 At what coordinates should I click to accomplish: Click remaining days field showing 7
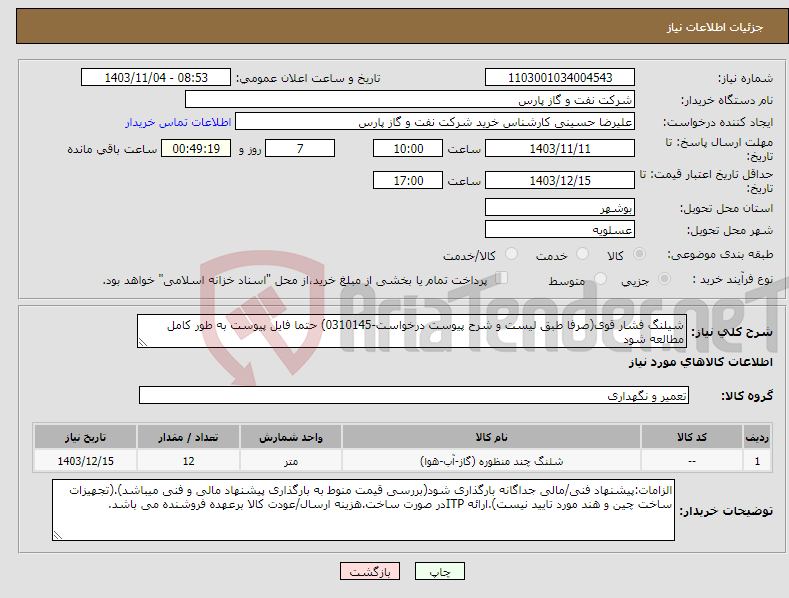[x=300, y=148]
